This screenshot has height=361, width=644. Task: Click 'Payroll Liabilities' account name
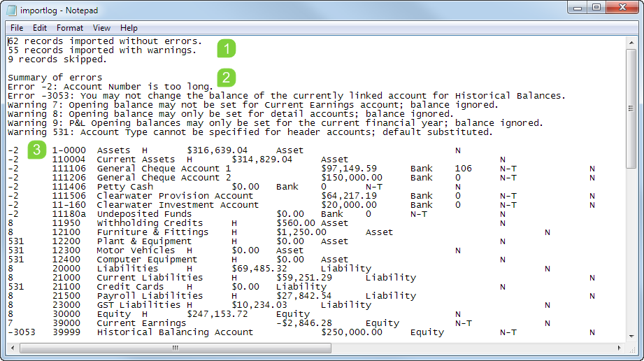point(150,296)
